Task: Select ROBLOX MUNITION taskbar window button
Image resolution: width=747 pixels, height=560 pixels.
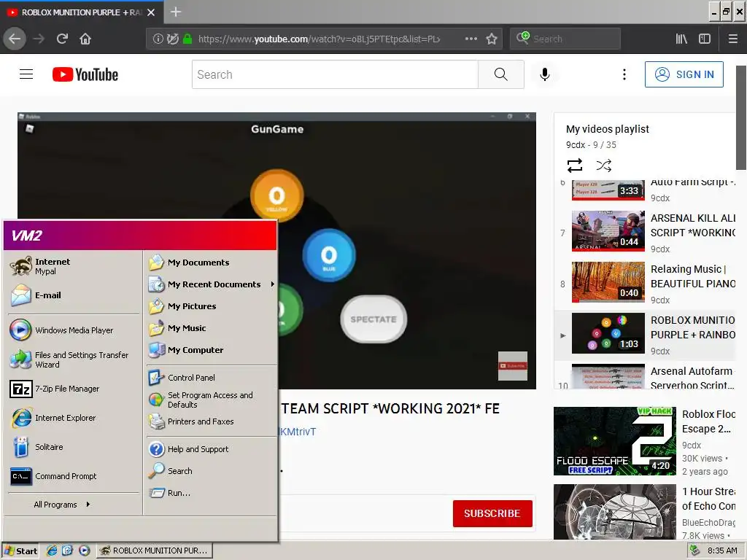Action: 155,551
